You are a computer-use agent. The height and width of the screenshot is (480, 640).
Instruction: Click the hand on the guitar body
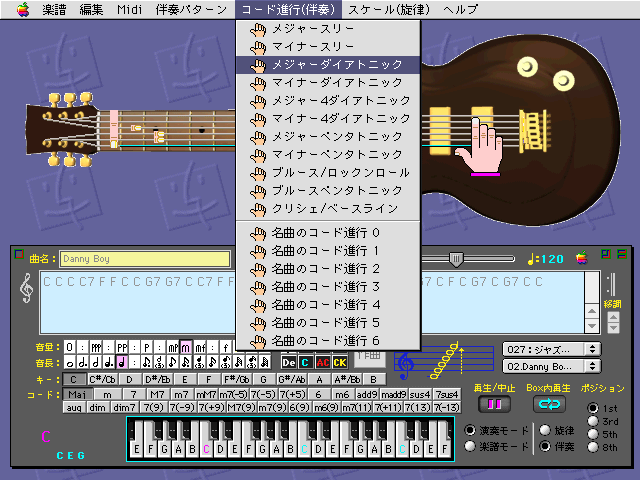tap(480, 145)
